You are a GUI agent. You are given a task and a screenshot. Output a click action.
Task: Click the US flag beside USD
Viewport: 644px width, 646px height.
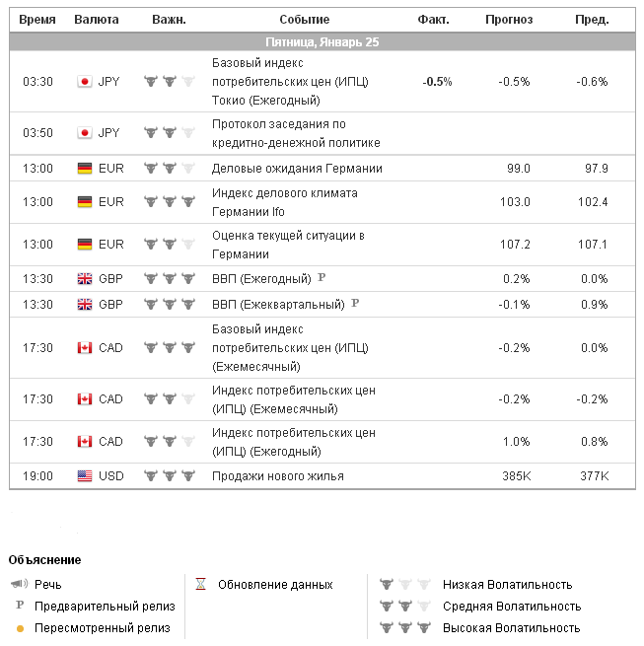[x=84, y=476]
